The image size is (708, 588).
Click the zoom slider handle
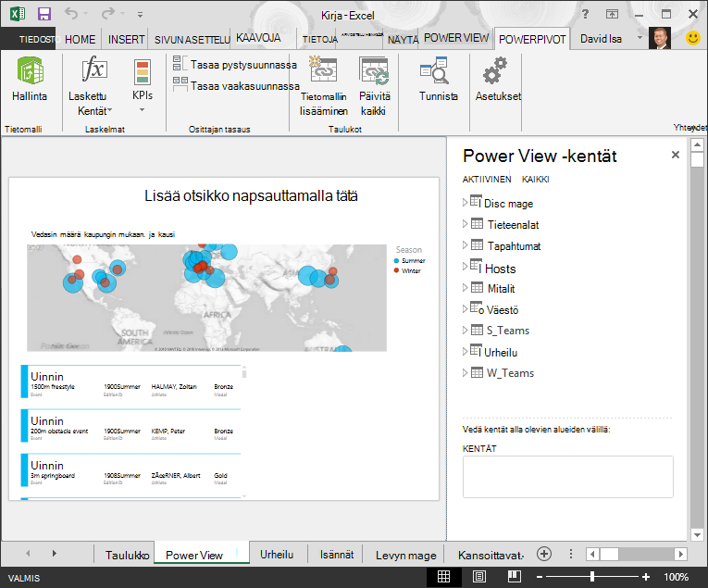(x=592, y=577)
